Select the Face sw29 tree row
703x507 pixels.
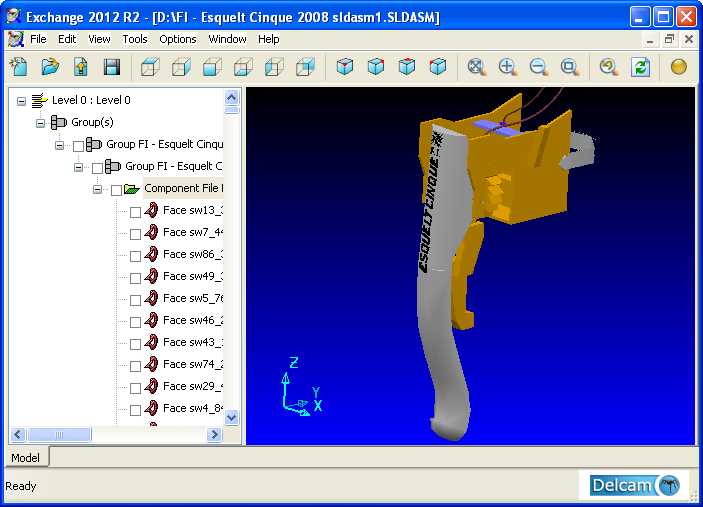[x=193, y=386]
